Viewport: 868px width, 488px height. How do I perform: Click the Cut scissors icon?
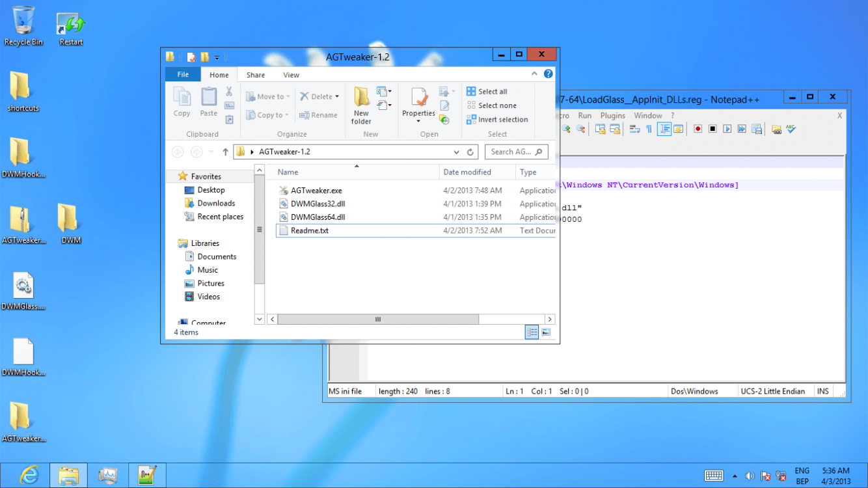pyautogui.click(x=229, y=92)
